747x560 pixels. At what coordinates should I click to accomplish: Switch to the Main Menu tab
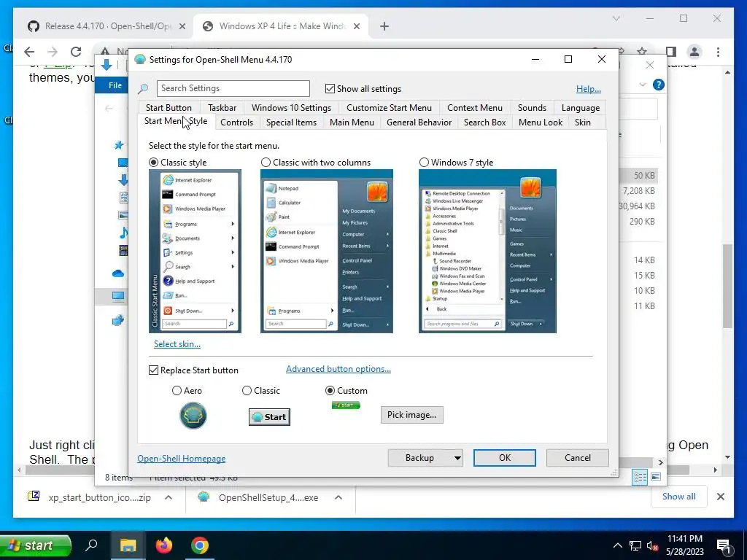click(x=352, y=122)
